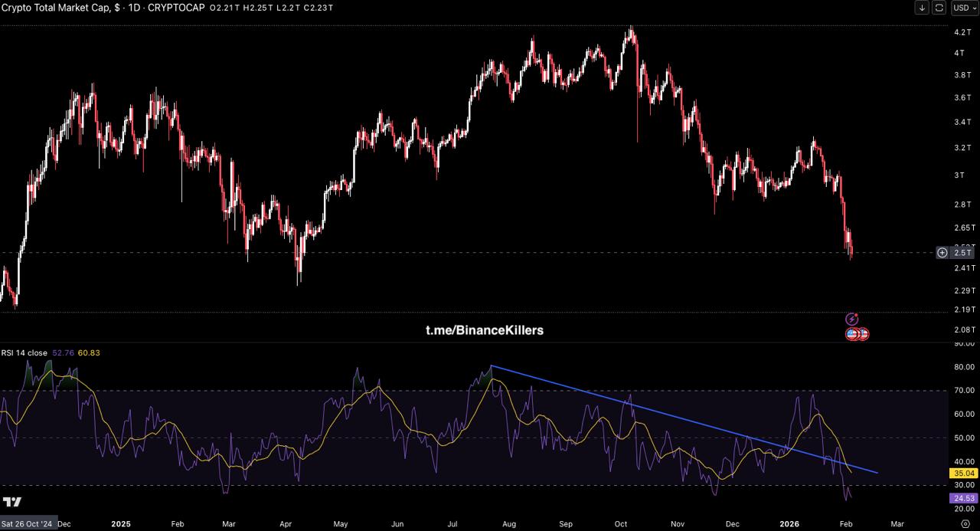Click the plus icon beside 2.5T price
980x531 pixels.
[942, 253]
